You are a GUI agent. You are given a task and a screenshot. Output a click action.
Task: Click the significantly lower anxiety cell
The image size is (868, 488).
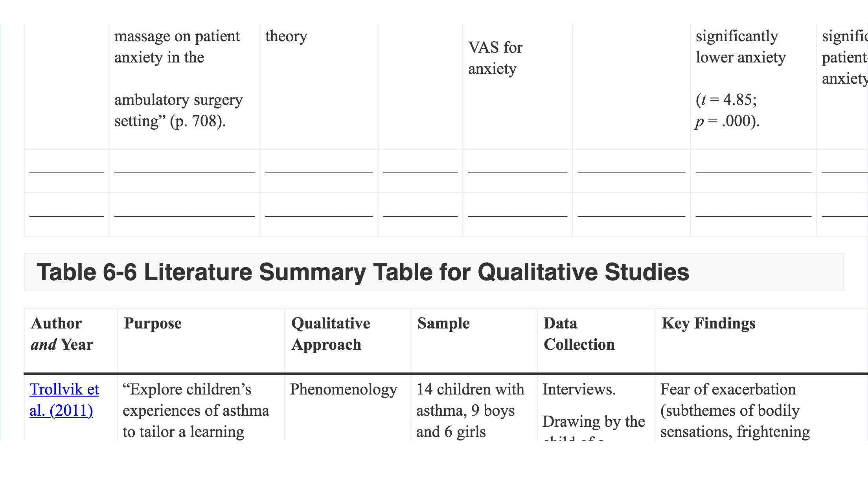741,47
